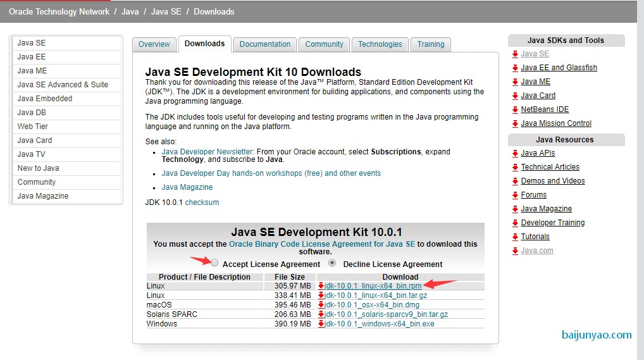Open Java Embedded in the left sidebar
Screen dimensions: 644x360
(66, 99)
